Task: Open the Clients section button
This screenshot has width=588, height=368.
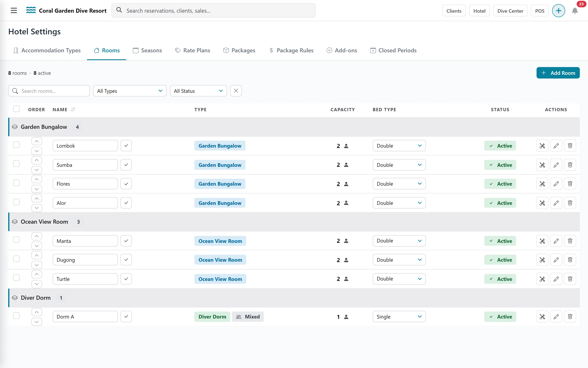Action: click(x=454, y=11)
